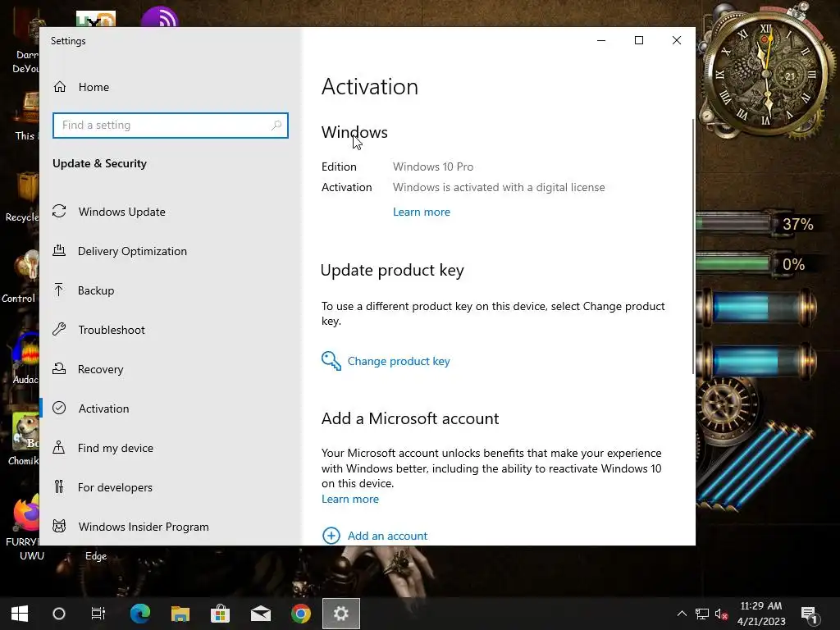Viewport: 840px width, 630px height.
Task: Open Windows Update settings
Action: tap(121, 212)
